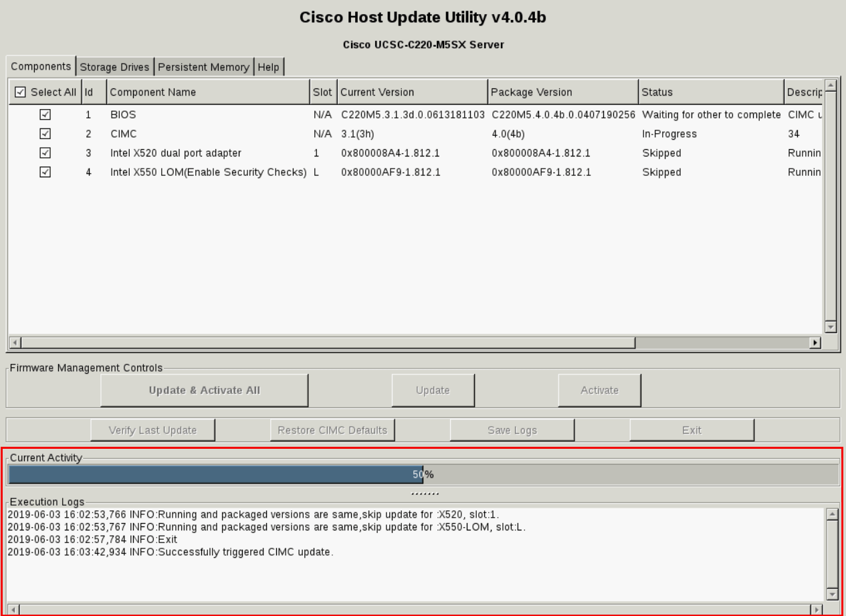Click CIMC current version 3.1(3h)
The width and height of the screenshot is (846, 616).
[358, 134]
